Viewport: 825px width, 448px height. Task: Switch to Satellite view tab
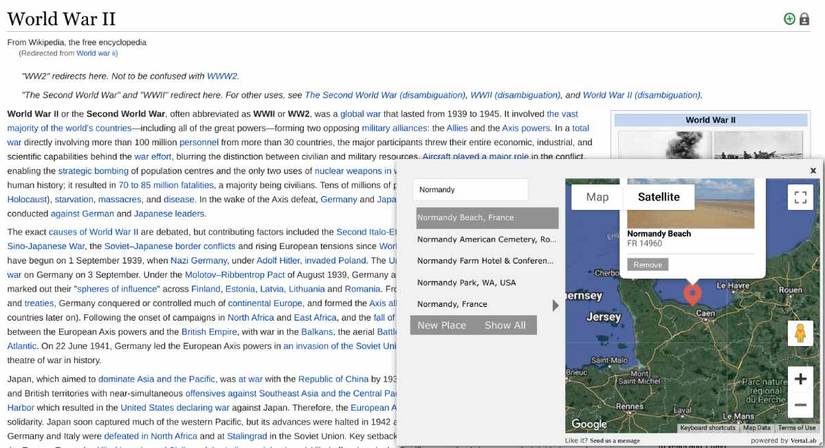coord(659,197)
